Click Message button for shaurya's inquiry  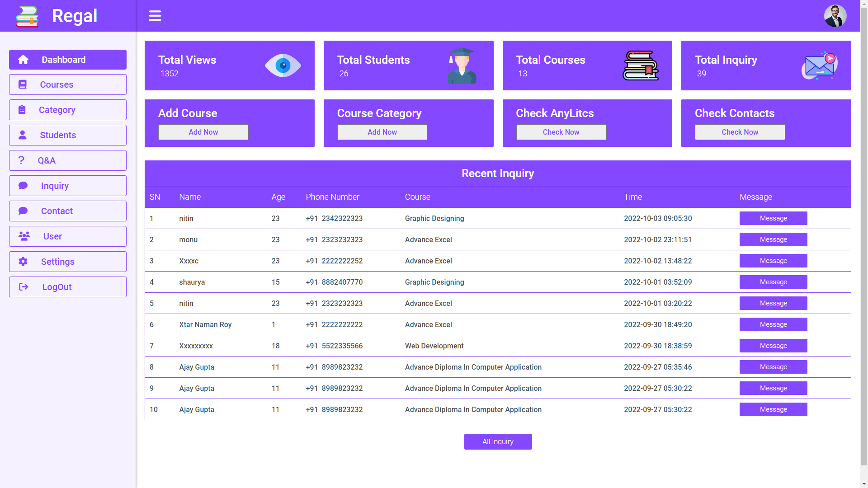773,282
